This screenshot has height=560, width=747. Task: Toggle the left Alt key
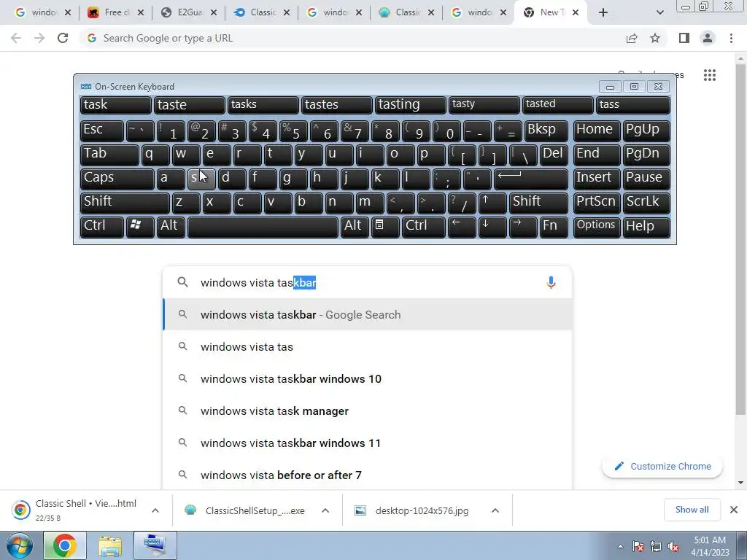click(171, 226)
